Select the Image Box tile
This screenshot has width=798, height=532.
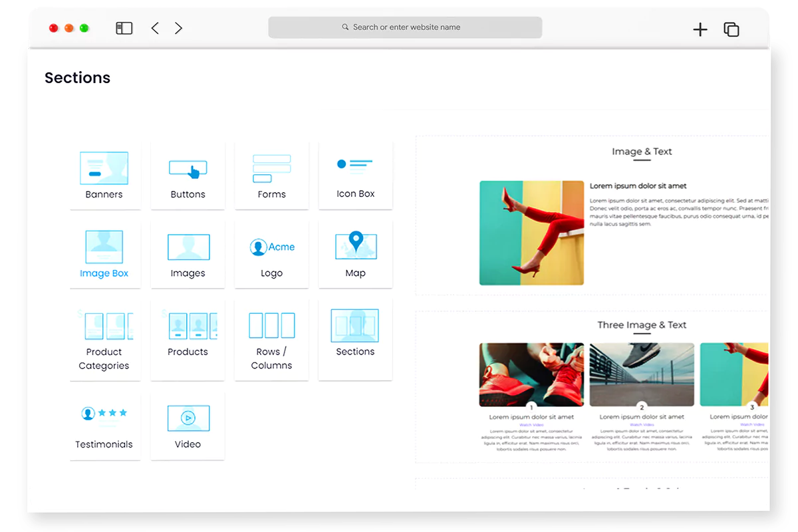[105, 254]
